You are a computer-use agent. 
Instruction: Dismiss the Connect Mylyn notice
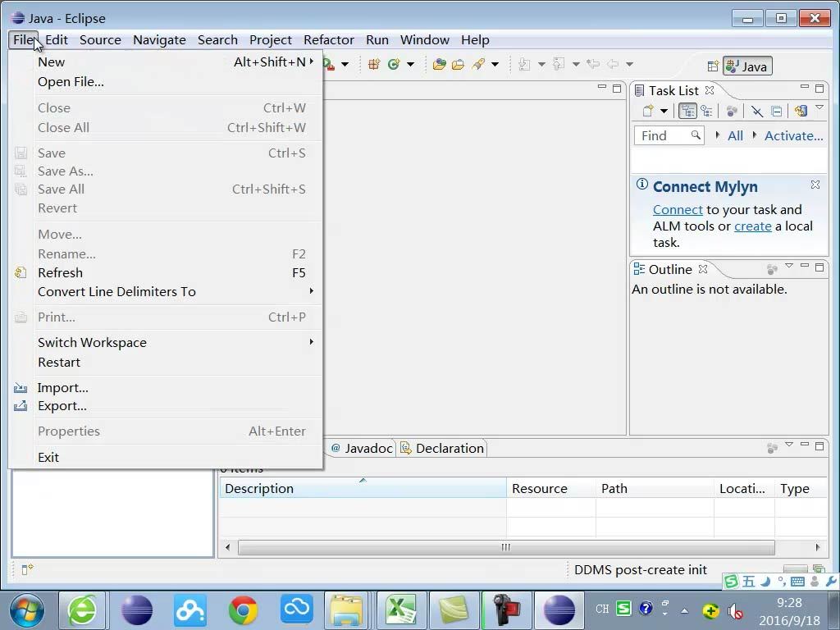tap(815, 185)
